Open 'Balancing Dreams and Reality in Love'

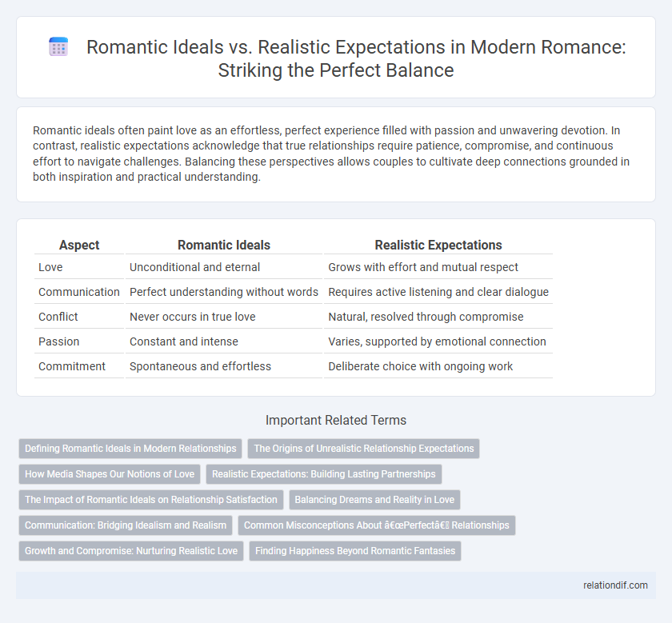click(374, 500)
